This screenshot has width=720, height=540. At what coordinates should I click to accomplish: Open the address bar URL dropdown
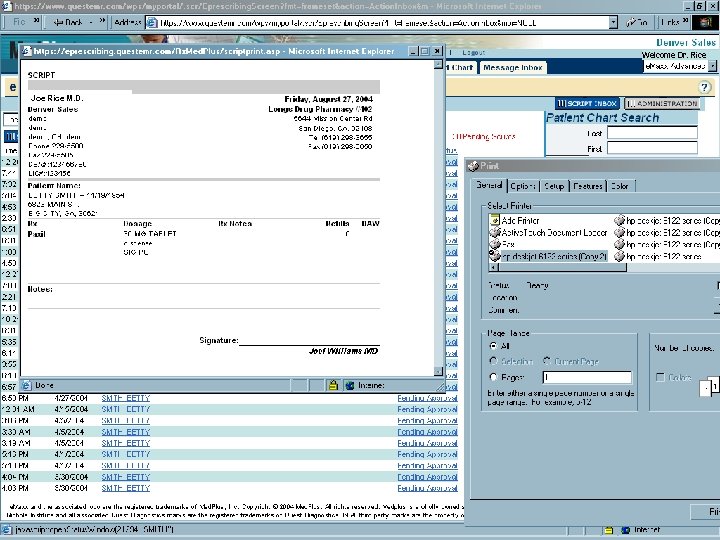pos(613,22)
